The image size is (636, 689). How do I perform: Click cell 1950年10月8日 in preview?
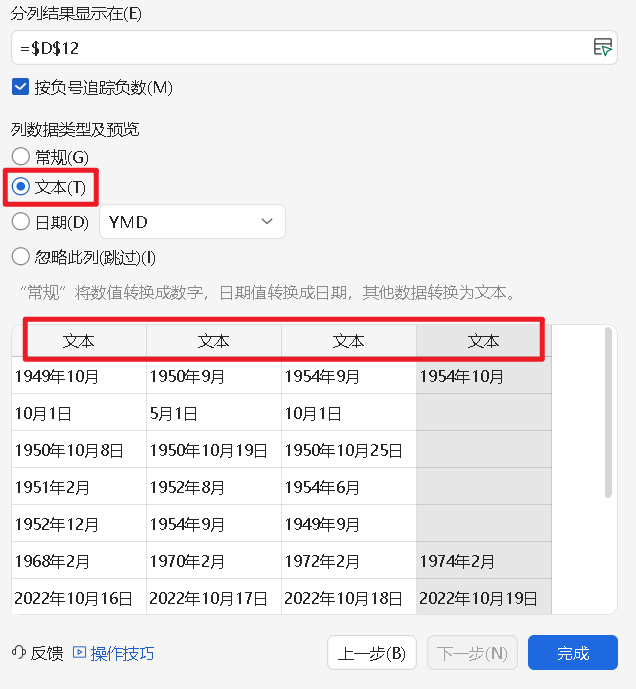79,450
